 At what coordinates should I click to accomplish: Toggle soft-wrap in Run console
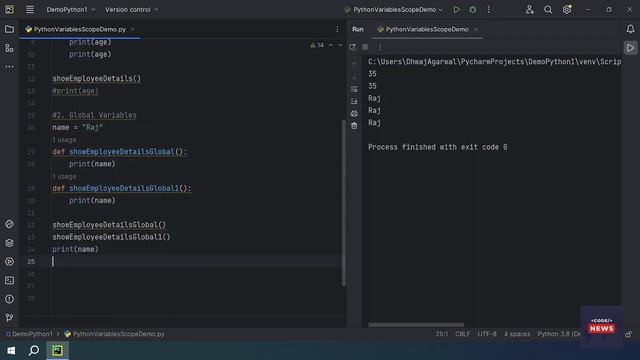[354, 89]
